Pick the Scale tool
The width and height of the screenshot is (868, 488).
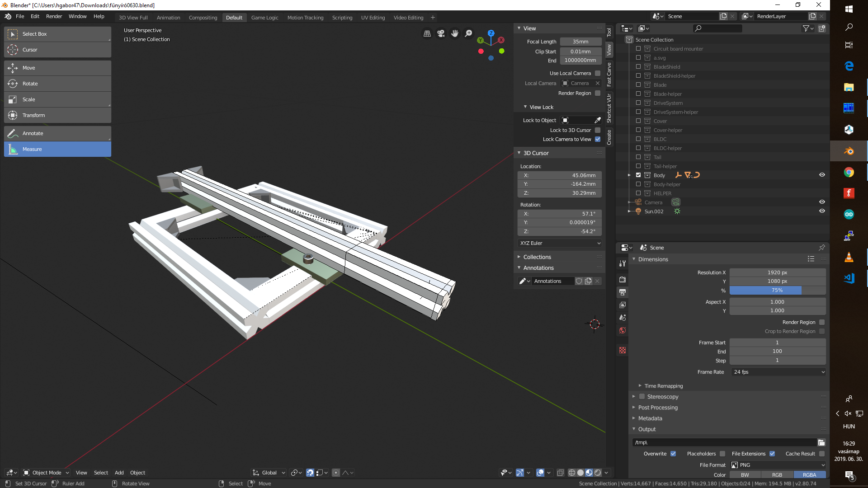57,99
